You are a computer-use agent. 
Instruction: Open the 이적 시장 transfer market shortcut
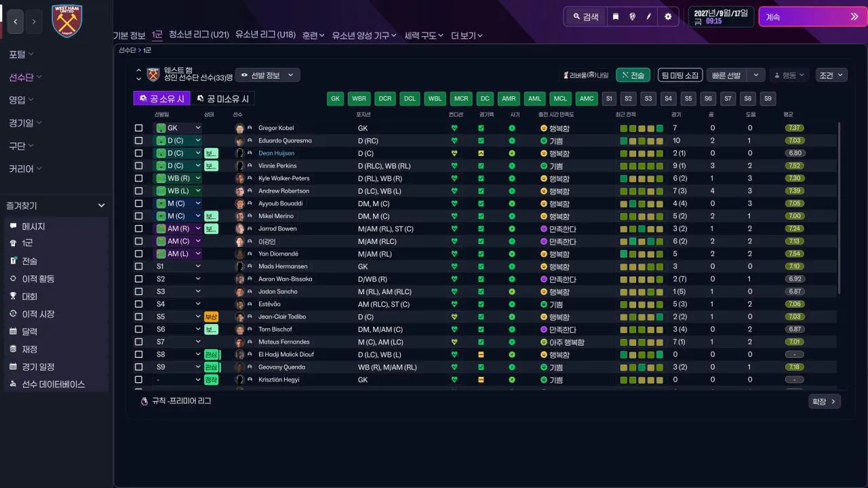click(x=56, y=314)
